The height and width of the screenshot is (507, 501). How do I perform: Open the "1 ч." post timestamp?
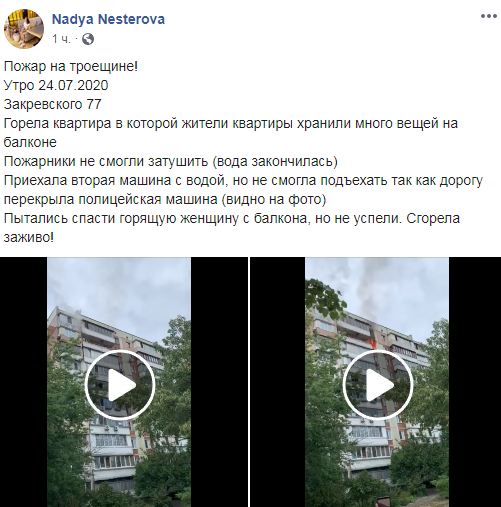(x=61, y=39)
